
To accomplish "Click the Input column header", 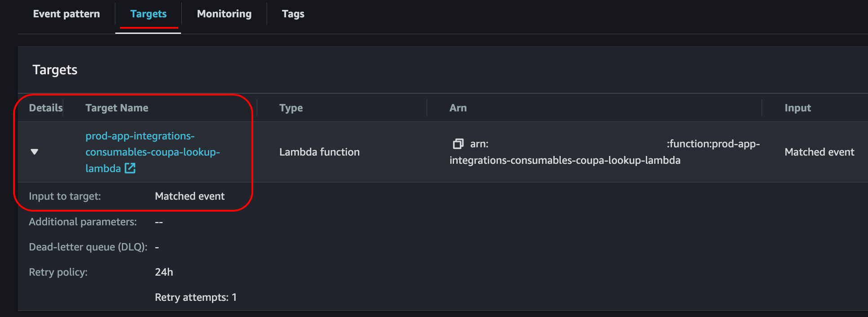I will tap(798, 108).
